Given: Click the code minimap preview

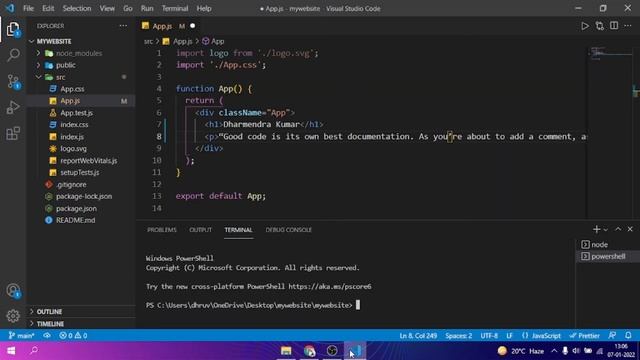Looking at the screenshot, I should tap(610, 53).
